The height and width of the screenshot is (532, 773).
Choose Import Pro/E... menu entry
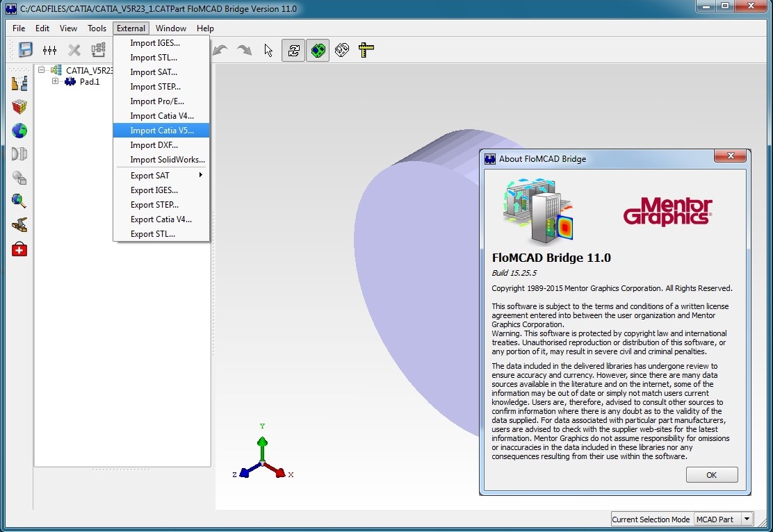click(161, 101)
